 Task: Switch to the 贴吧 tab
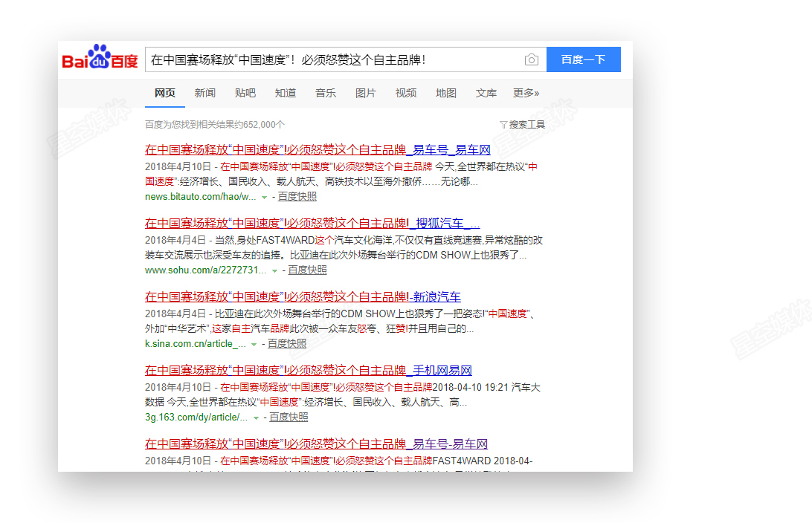245,93
